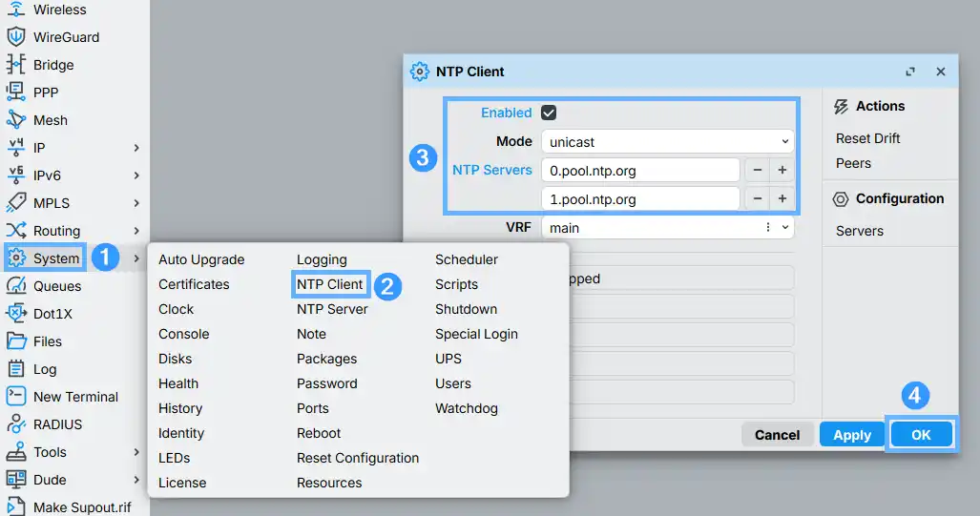Click the Bridge icon in sidebar

click(15, 64)
